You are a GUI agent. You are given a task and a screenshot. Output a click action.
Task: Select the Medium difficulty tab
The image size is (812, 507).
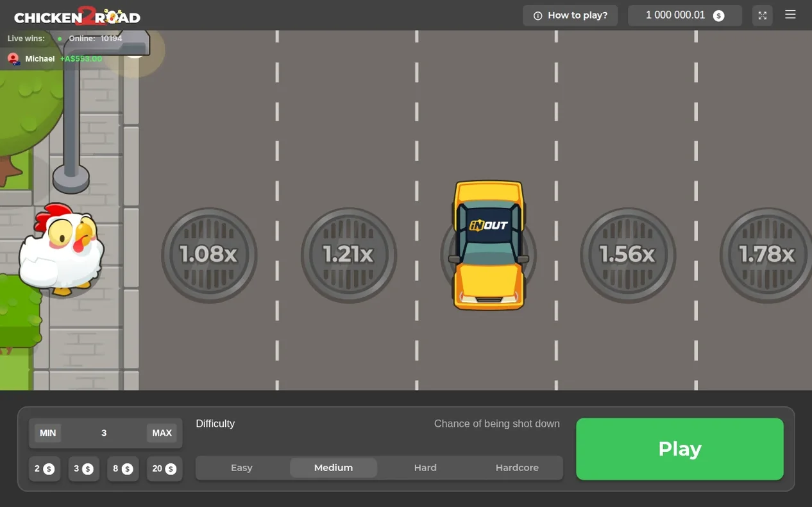tap(334, 468)
